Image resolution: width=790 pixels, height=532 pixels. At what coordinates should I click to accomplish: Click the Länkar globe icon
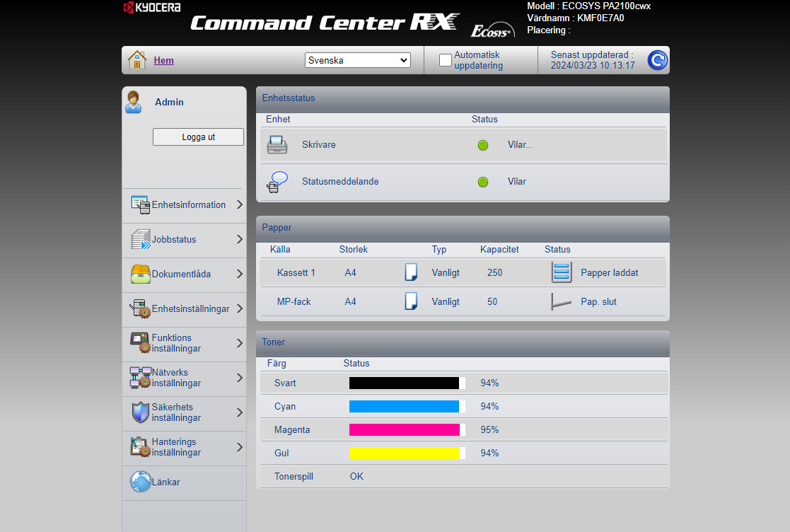[x=140, y=482]
